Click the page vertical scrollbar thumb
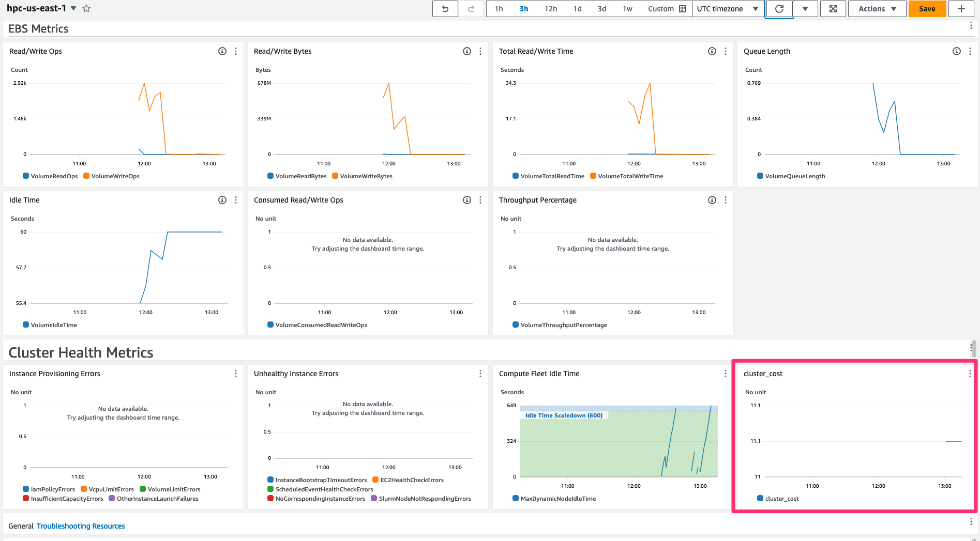This screenshot has width=980, height=541. [x=974, y=349]
